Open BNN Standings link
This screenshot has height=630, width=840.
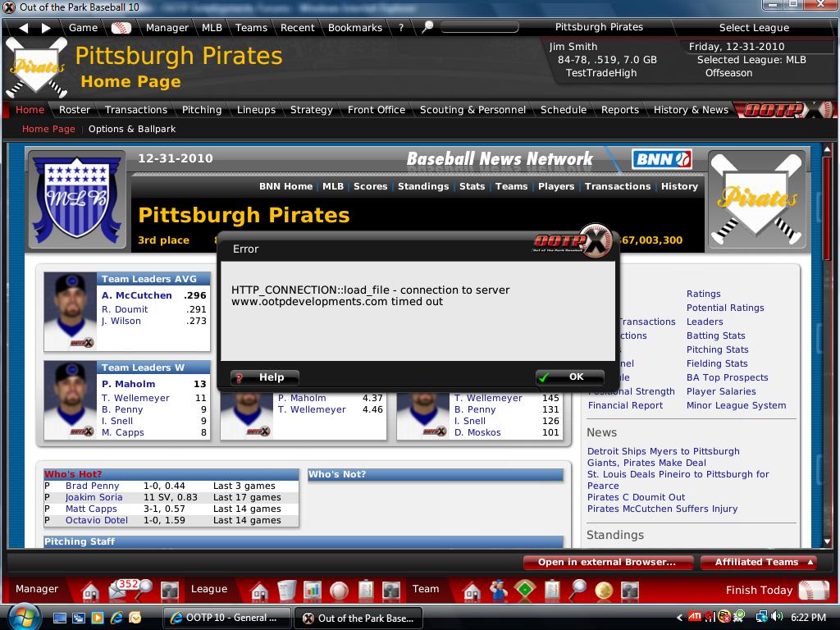click(x=423, y=186)
